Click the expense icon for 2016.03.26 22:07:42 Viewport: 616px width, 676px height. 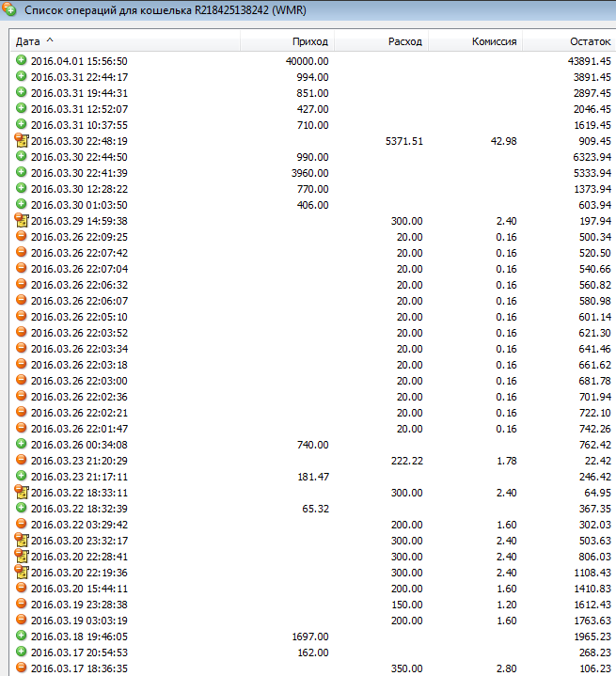[x=21, y=252]
